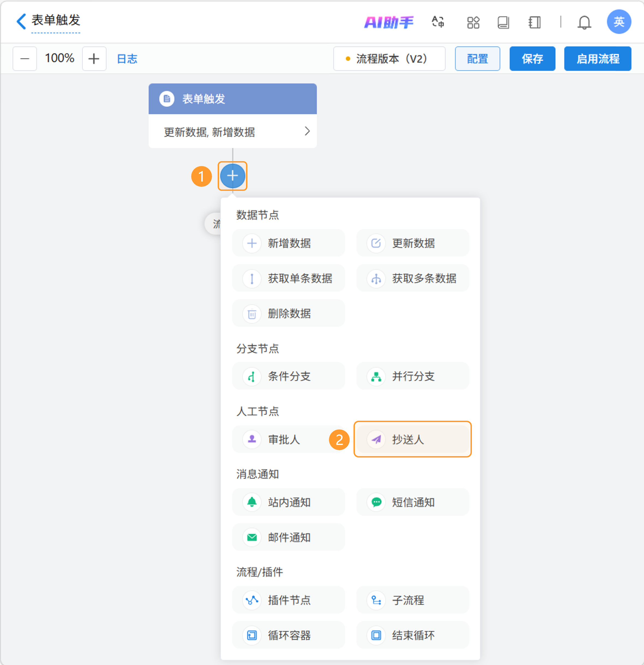The height and width of the screenshot is (665, 644).
Task: Open the 日志 log link
Action: point(127,59)
